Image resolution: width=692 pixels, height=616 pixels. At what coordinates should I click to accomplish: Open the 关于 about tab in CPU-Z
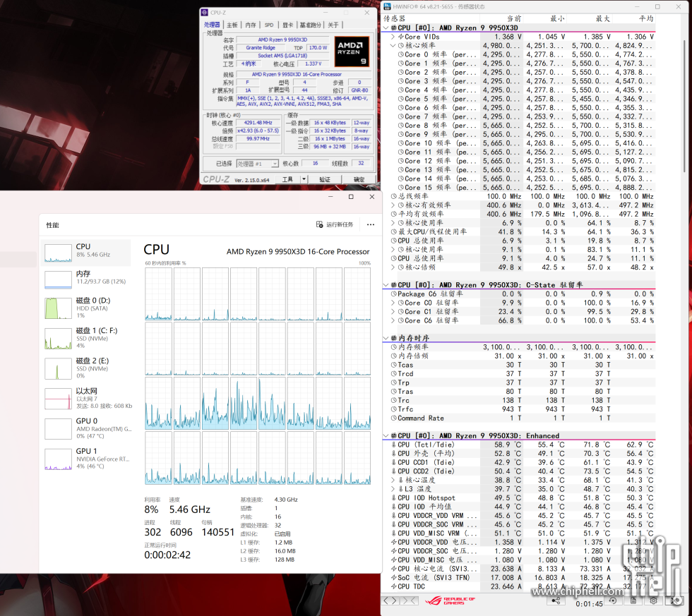coord(333,25)
